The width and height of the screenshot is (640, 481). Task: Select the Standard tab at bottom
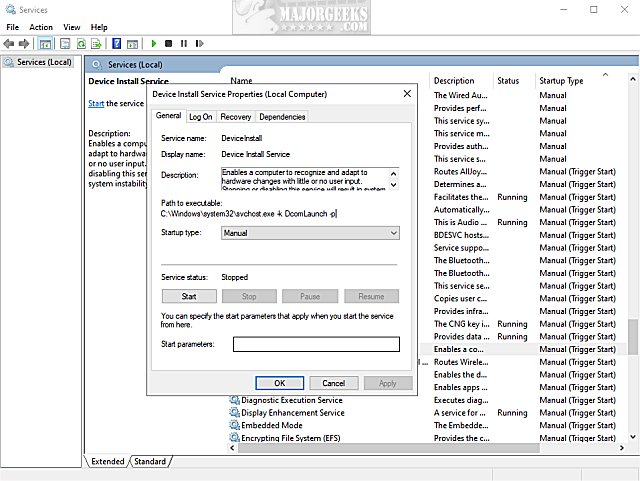(150, 461)
